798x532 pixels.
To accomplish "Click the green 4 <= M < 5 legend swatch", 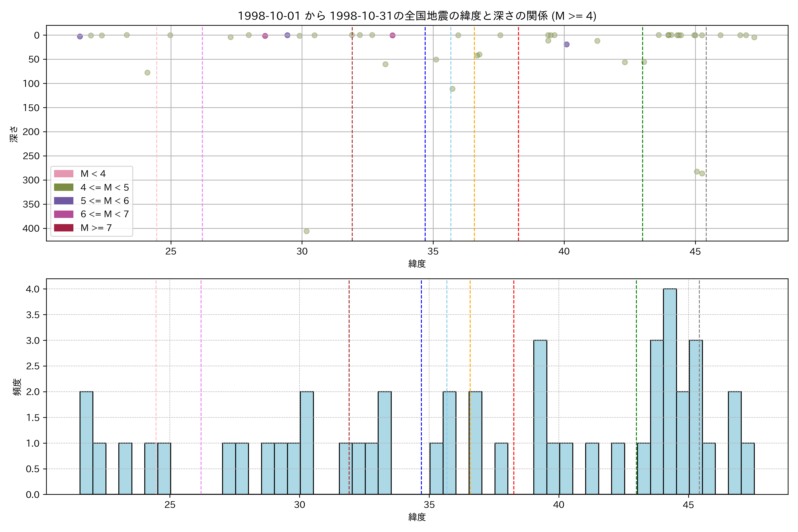I will tap(63, 187).
